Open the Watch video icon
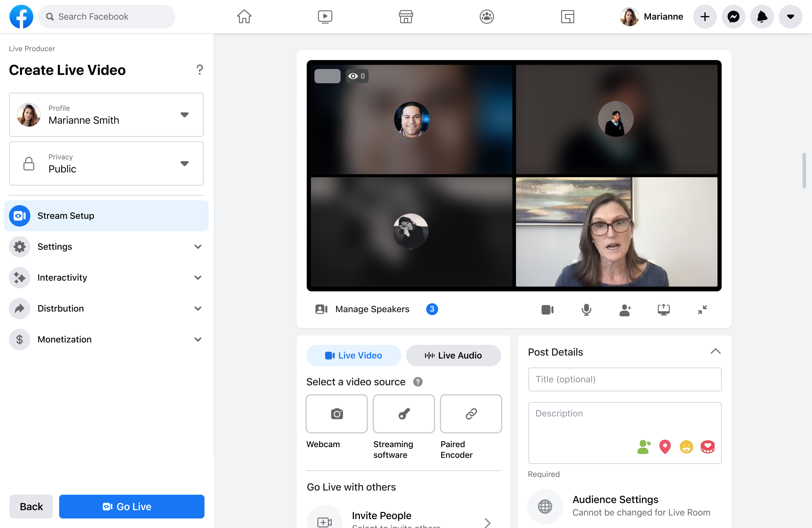Viewport: 812px width, 528px height. (x=325, y=16)
